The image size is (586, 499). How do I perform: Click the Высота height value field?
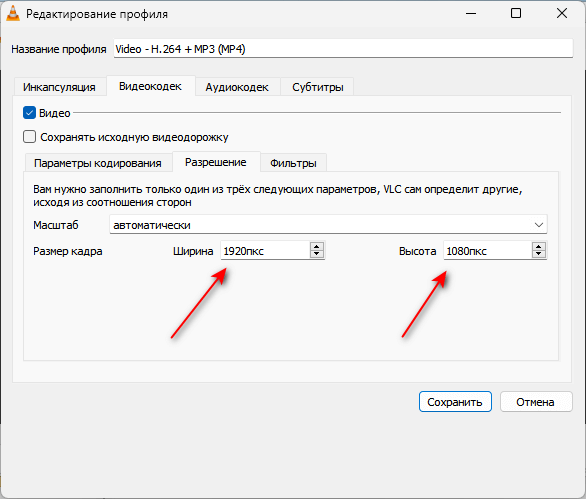[488, 251]
